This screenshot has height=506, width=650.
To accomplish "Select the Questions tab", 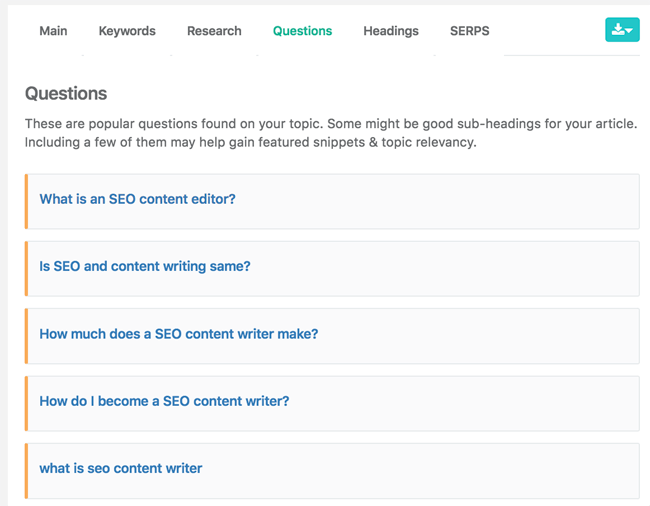I will [302, 31].
